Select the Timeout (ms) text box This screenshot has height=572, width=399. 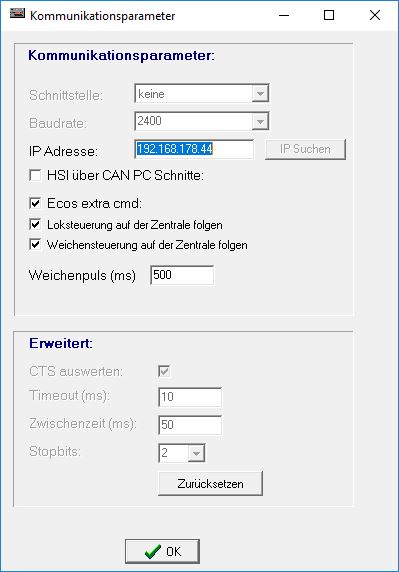point(190,397)
